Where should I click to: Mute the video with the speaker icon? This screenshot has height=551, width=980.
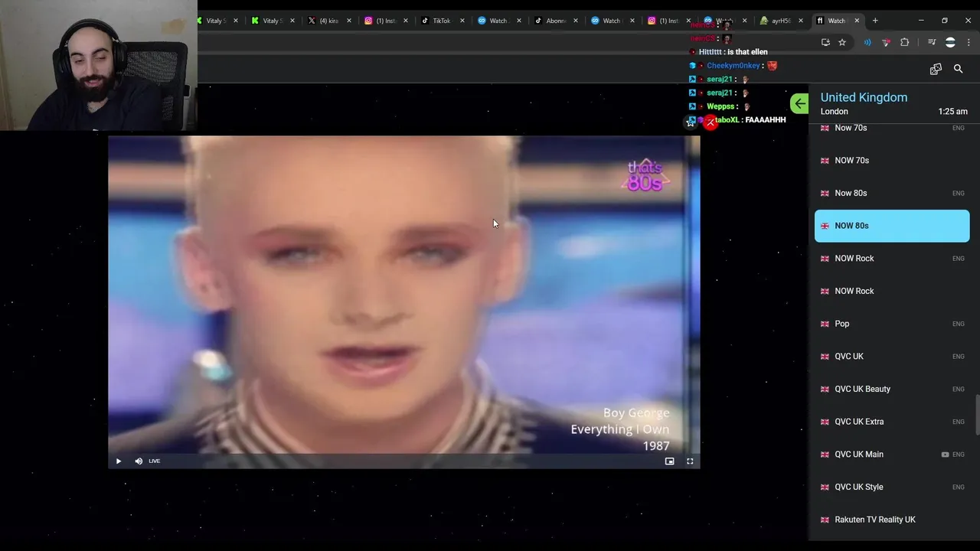pos(139,461)
